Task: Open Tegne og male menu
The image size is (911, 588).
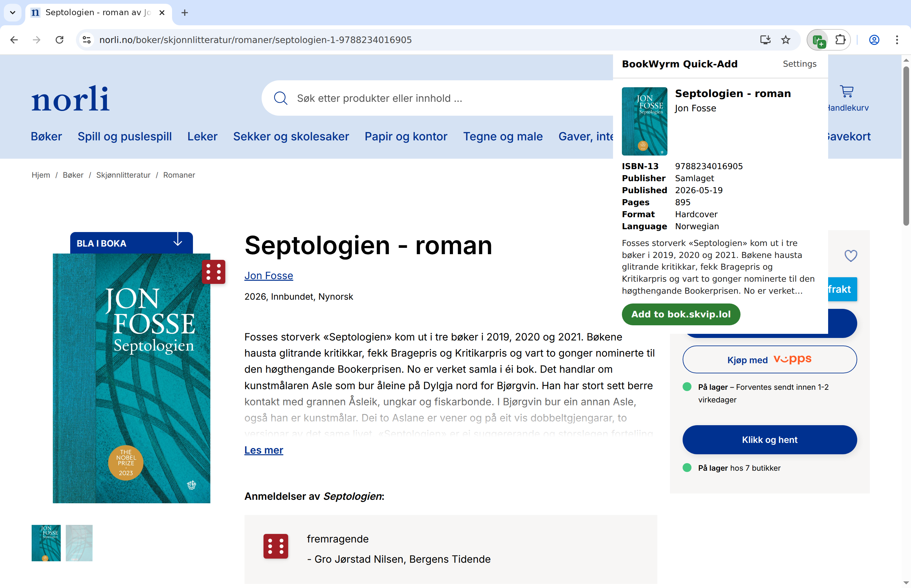Action: [503, 136]
